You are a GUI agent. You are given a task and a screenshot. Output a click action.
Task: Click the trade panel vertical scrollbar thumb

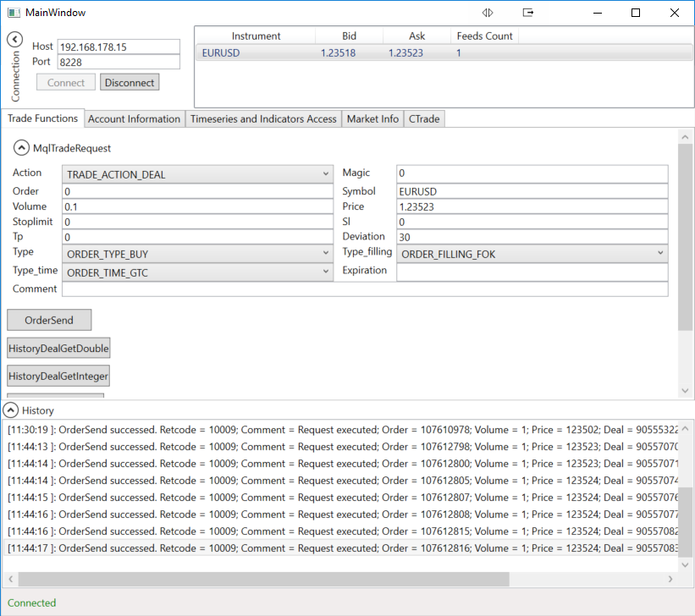685,237
